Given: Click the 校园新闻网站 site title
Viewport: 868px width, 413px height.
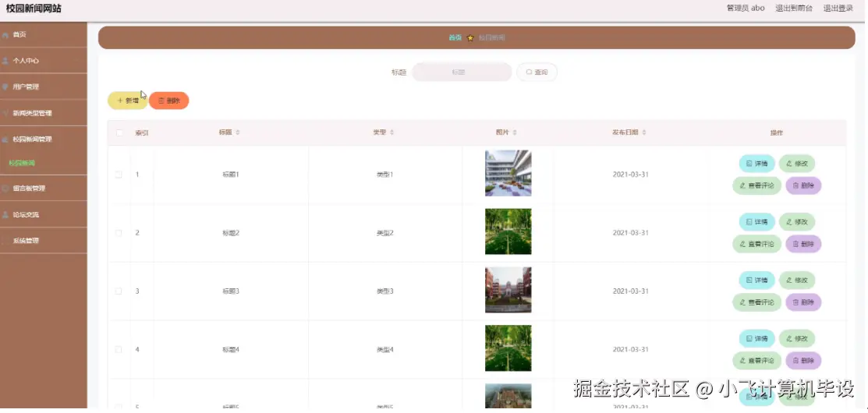Looking at the screenshot, I should tap(34, 9).
